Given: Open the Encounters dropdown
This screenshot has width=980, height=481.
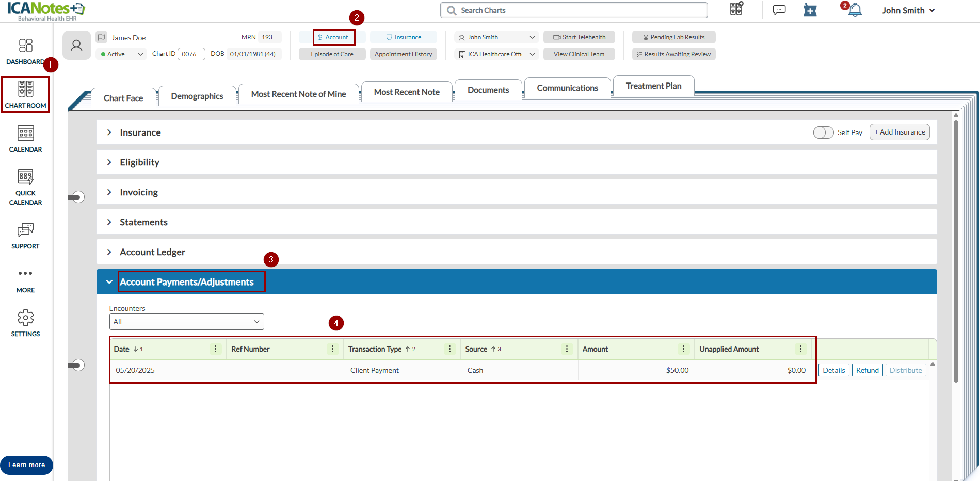Looking at the screenshot, I should click(187, 322).
